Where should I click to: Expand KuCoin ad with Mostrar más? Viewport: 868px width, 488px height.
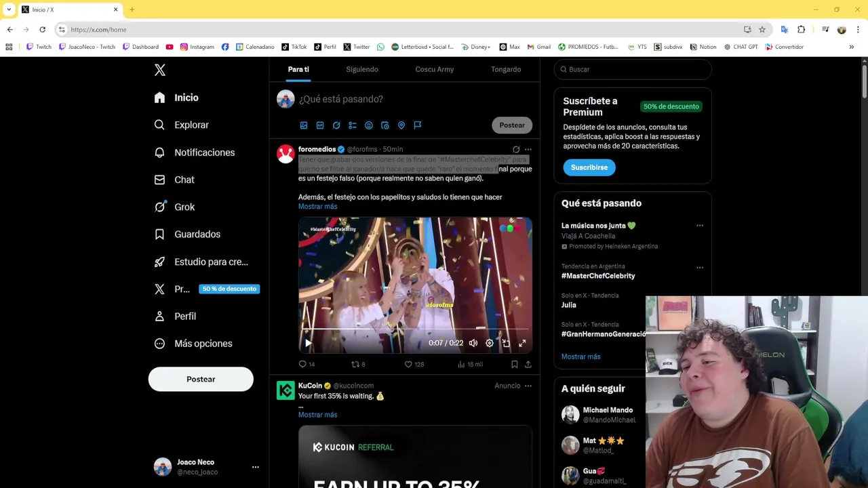[317, 415]
